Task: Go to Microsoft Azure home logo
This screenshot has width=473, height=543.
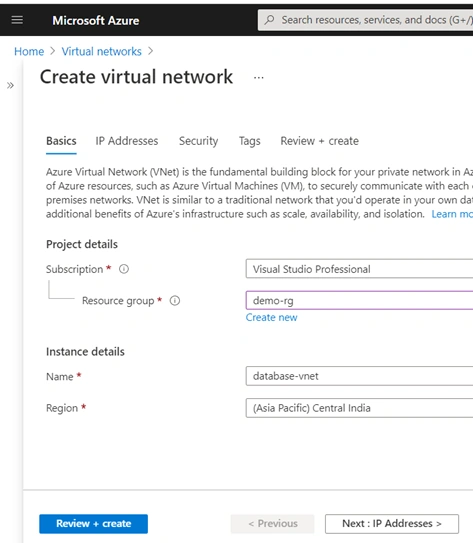Action: click(x=96, y=20)
